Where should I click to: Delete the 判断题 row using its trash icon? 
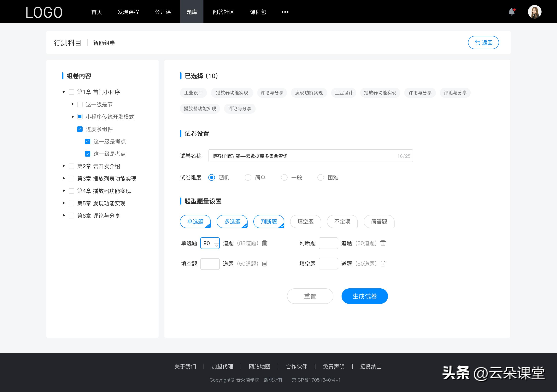tap(383, 243)
